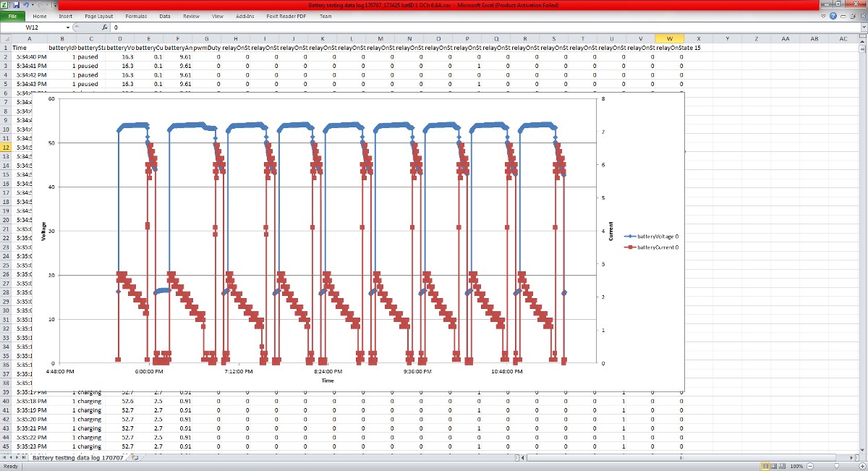
Task: Open Customize Quick Access Toolbar dropdown
Action: pyautogui.click(x=55, y=5)
